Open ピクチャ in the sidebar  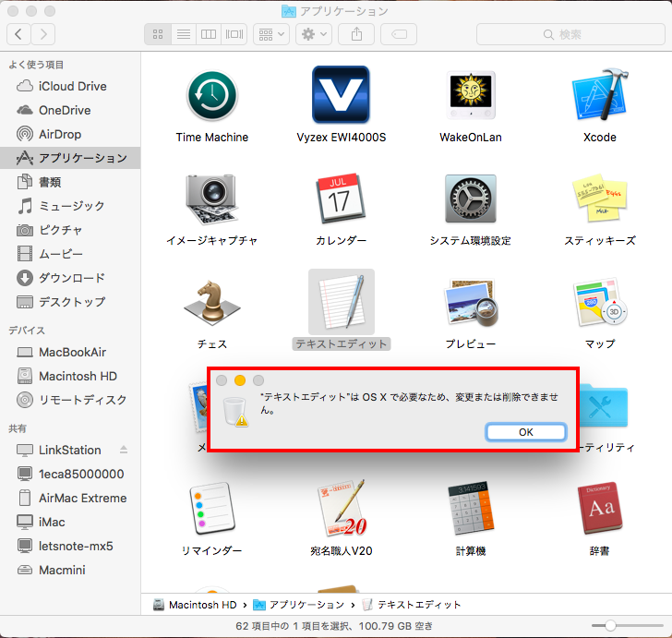pyautogui.click(x=70, y=230)
